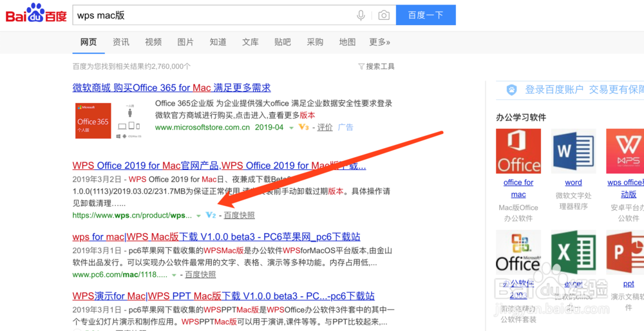
Task: Expand dropdown arrow next to microsoftstore.com.cn
Action: click(291, 128)
